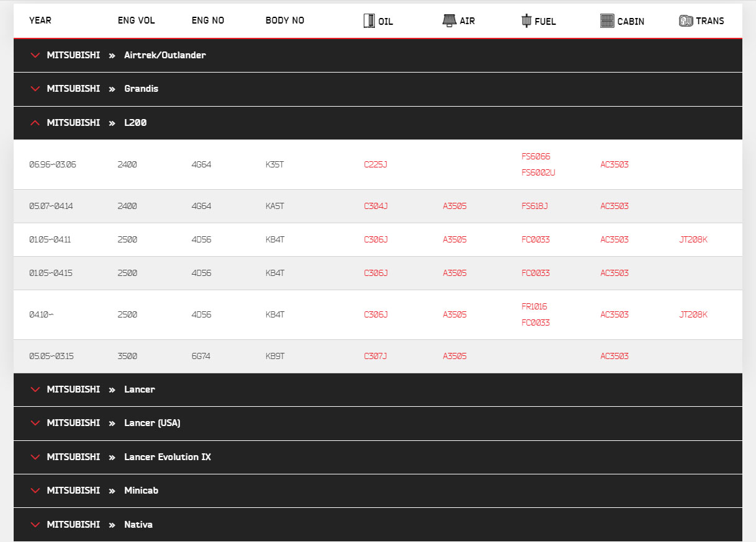Open fuel filter link FR1016
Viewport: 756px width, 542px height.
[534, 306]
